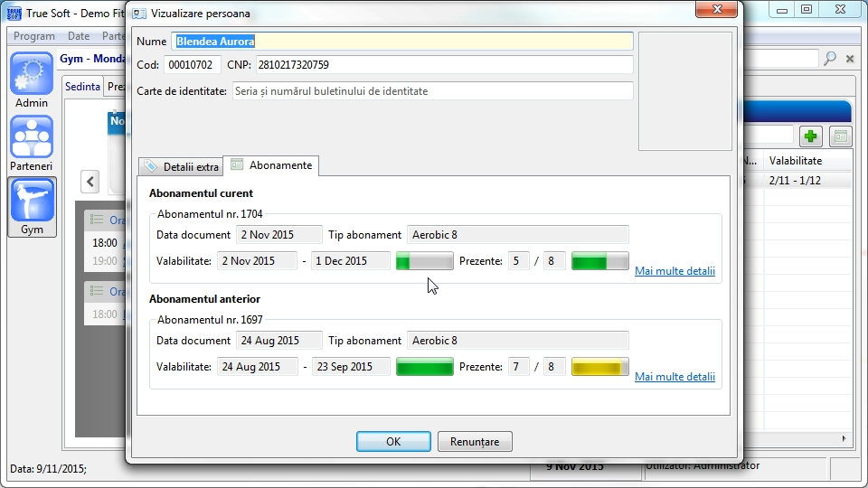Go to previous day with left arrow
This screenshot has height=488, width=868.
(x=90, y=182)
